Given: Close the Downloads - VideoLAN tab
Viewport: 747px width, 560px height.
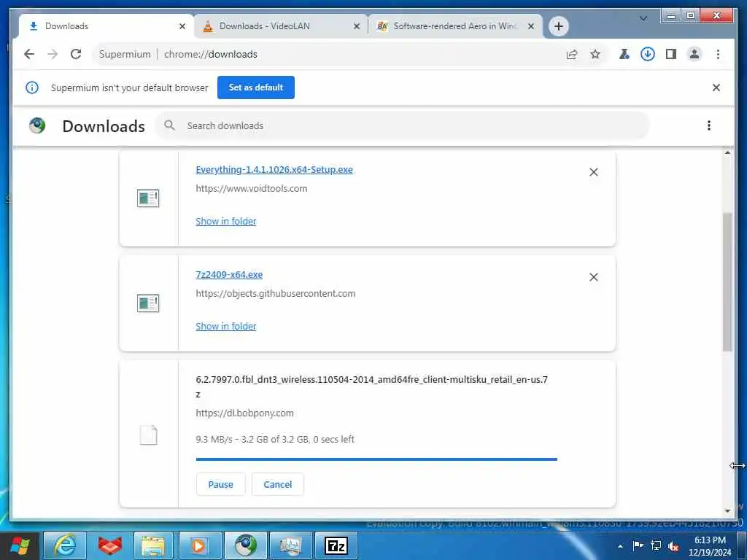Looking at the screenshot, I should (356, 27).
